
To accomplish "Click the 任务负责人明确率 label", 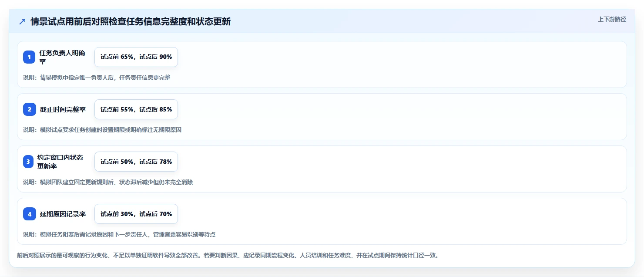I will pos(62,57).
